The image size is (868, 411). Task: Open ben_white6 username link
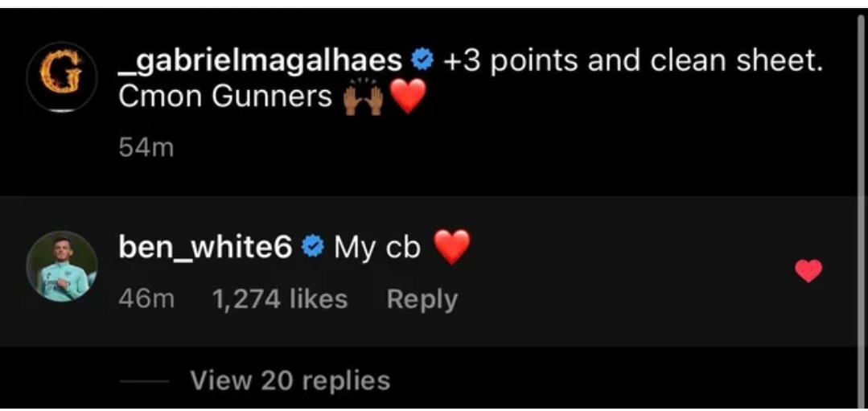[205, 248]
